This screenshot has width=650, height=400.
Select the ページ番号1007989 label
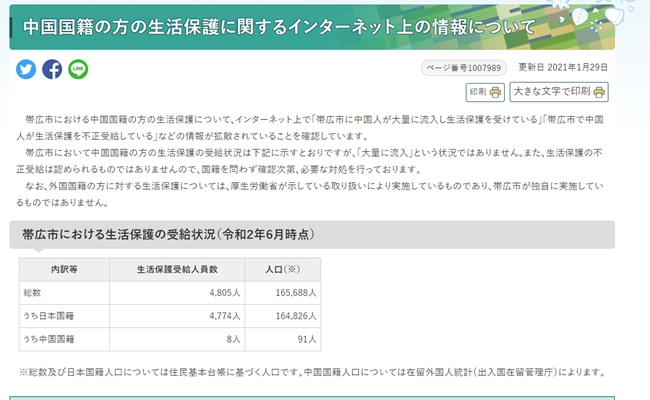coord(459,67)
